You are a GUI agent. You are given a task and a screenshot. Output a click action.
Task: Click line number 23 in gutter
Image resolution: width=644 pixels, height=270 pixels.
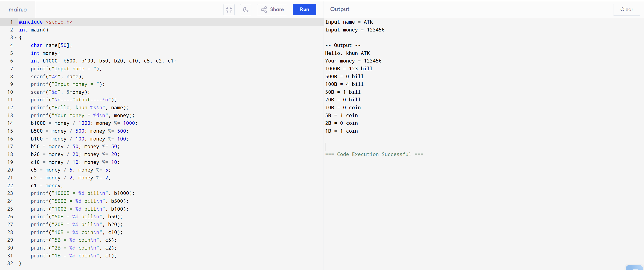click(10, 193)
